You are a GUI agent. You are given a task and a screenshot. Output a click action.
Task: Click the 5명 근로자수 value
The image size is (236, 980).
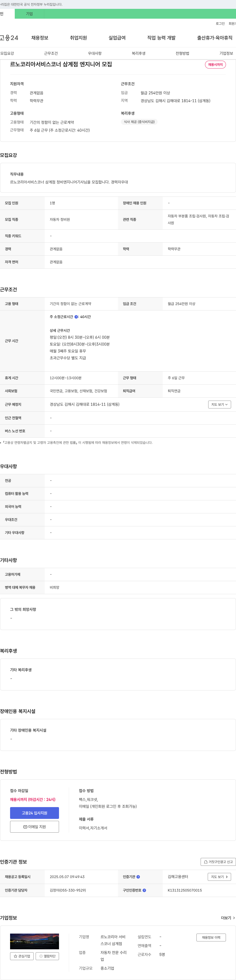(162, 954)
